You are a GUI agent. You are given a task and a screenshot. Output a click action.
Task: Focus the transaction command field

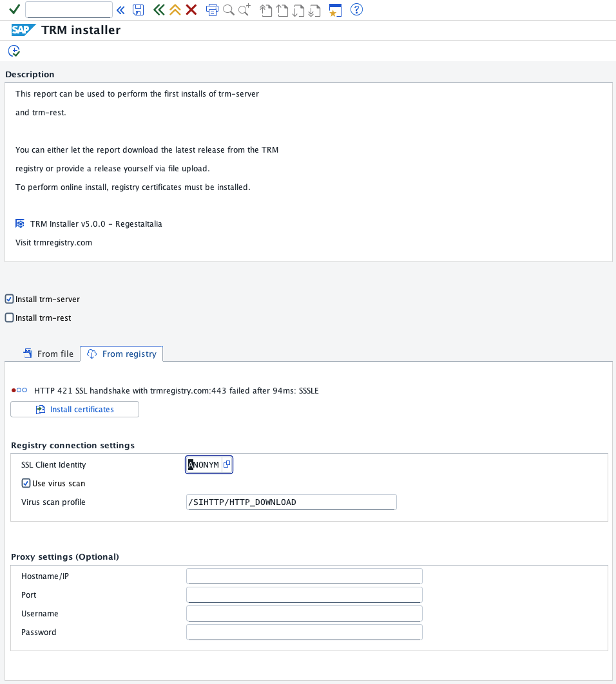coord(69,10)
